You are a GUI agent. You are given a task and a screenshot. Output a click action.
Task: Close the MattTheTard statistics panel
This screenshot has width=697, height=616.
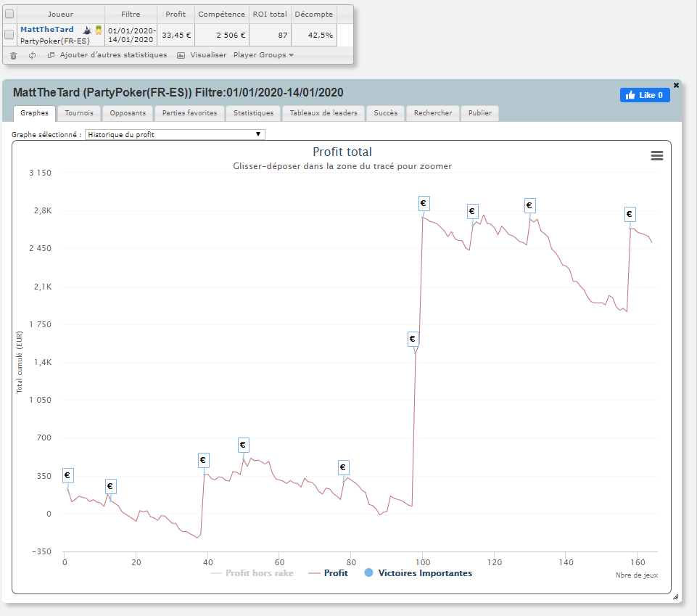[x=676, y=85]
